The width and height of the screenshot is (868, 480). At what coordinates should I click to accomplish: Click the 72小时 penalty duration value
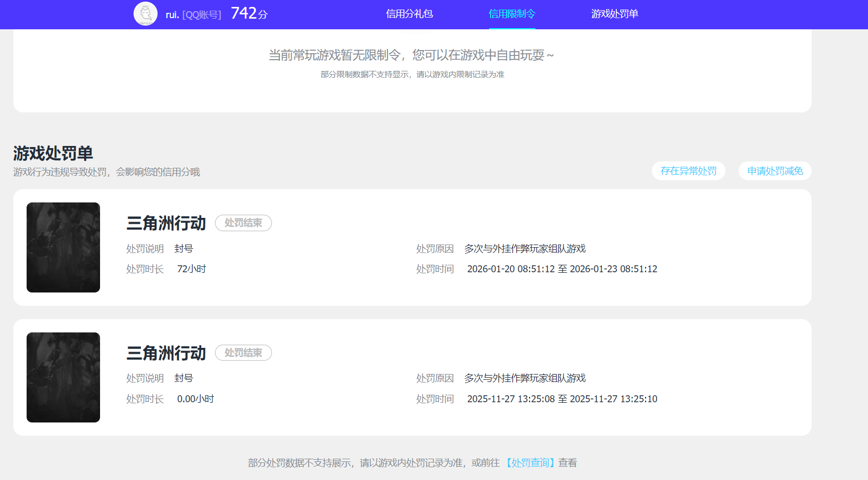[x=192, y=269]
